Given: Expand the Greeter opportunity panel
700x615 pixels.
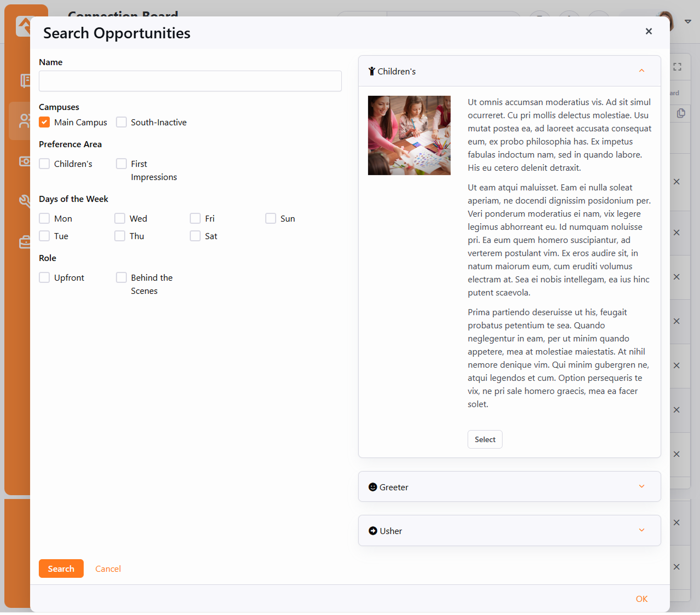Looking at the screenshot, I should coord(641,486).
